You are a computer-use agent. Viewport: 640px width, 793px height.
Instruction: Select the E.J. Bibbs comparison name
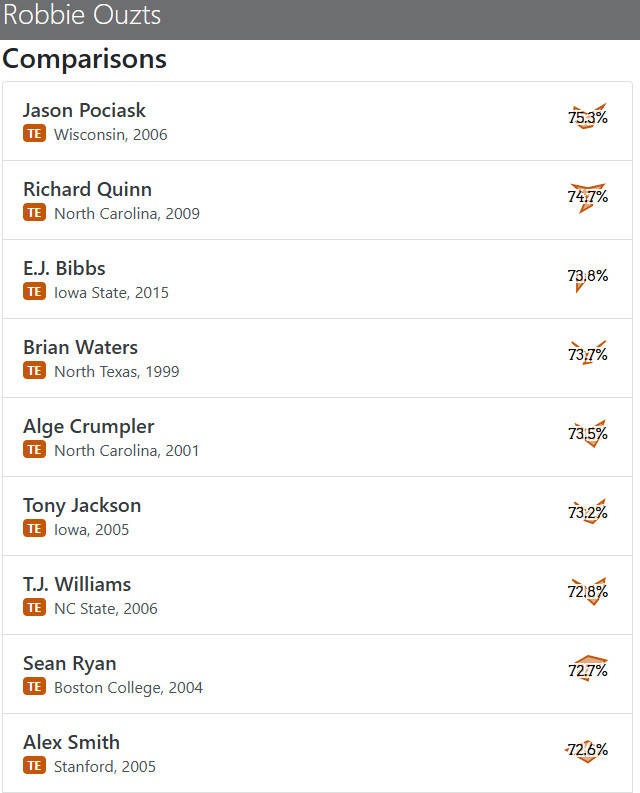(x=64, y=268)
